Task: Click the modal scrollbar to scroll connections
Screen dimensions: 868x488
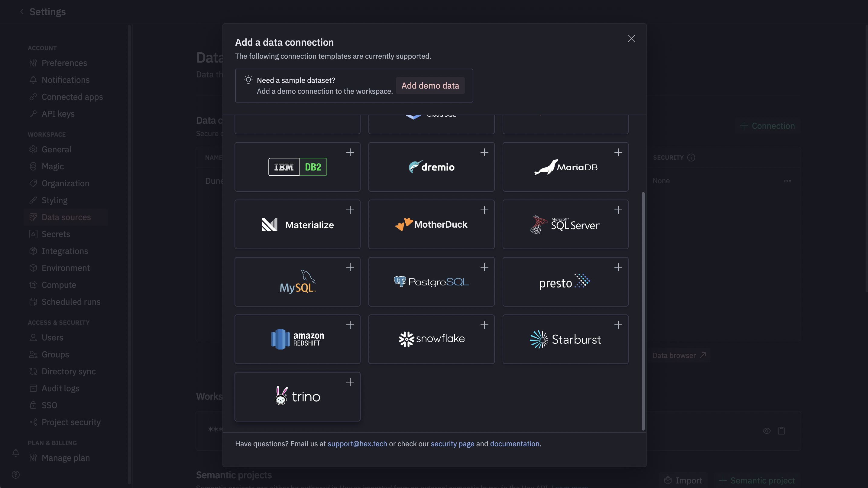Action: click(643, 310)
